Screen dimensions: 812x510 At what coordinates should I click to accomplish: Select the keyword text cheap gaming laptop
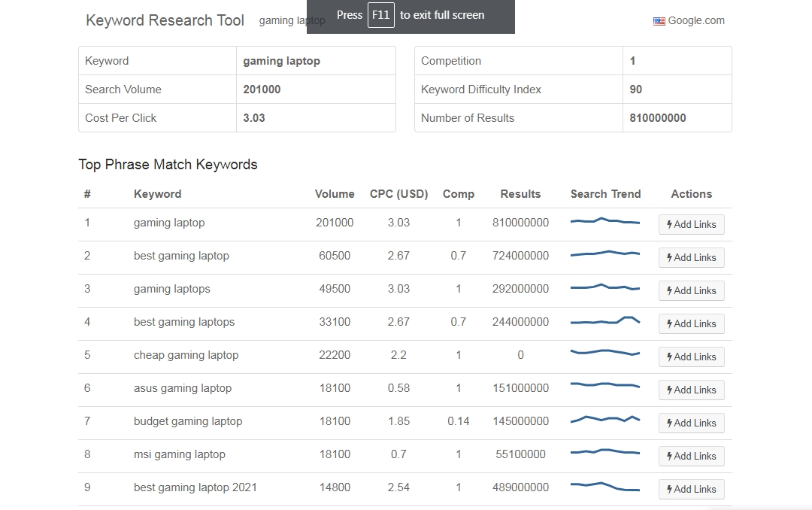pyautogui.click(x=186, y=355)
